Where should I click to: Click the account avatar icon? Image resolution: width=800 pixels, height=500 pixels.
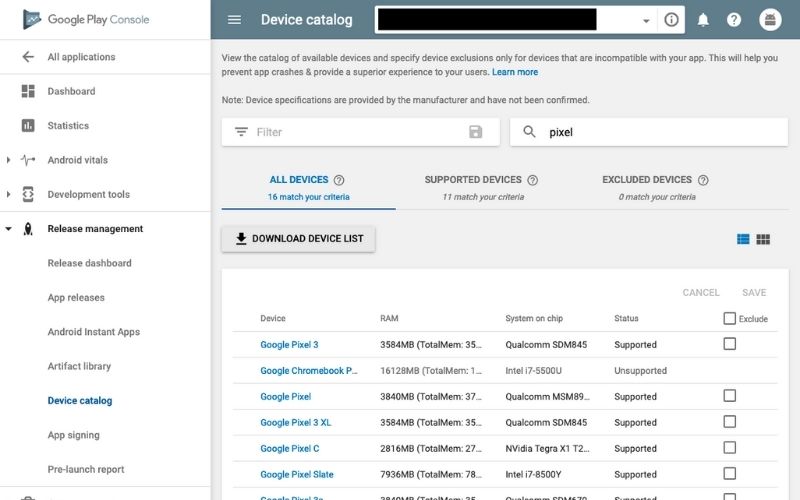click(770, 20)
